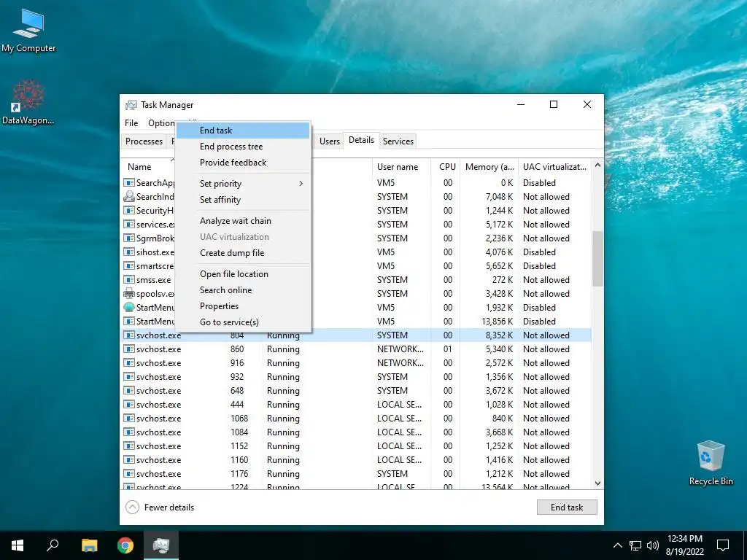Click the spoolsv.exe printer icon

128,293
